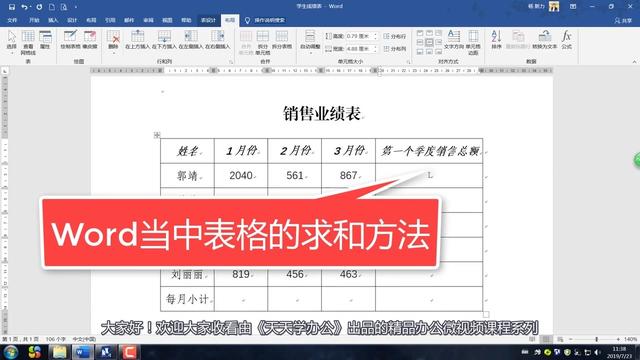
Task: Click the Word icon in Windows taskbar
Action: click(x=82, y=351)
